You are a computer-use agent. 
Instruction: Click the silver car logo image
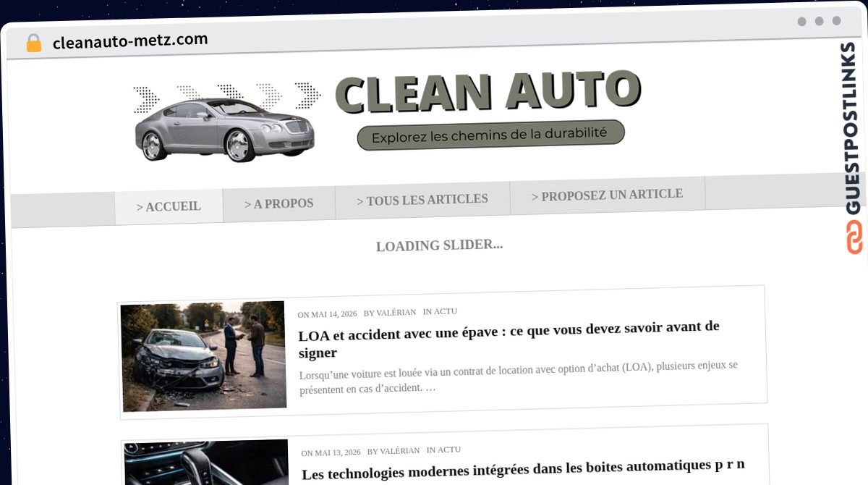[x=225, y=129]
